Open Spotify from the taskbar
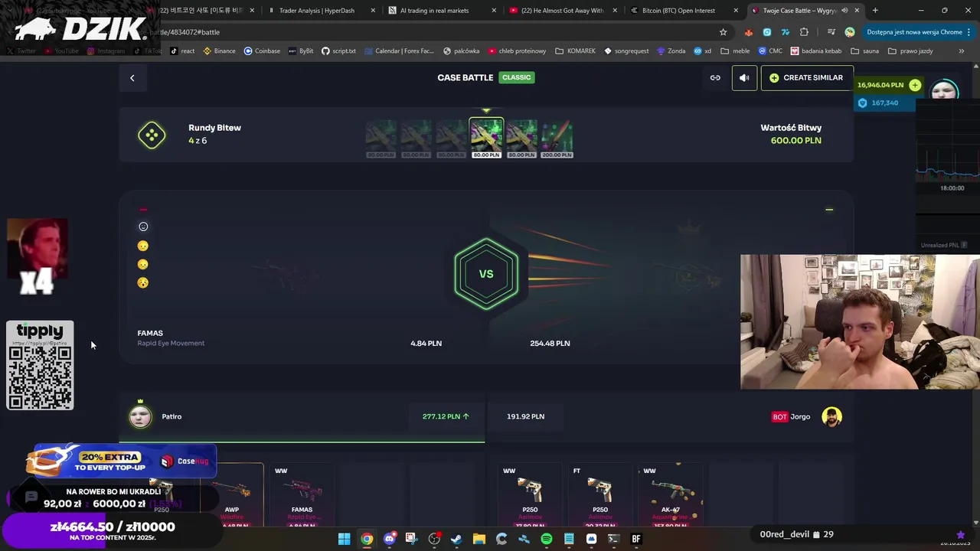Image resolution: width=980 pixels, height=551 pixels. [x=546, y=539]
